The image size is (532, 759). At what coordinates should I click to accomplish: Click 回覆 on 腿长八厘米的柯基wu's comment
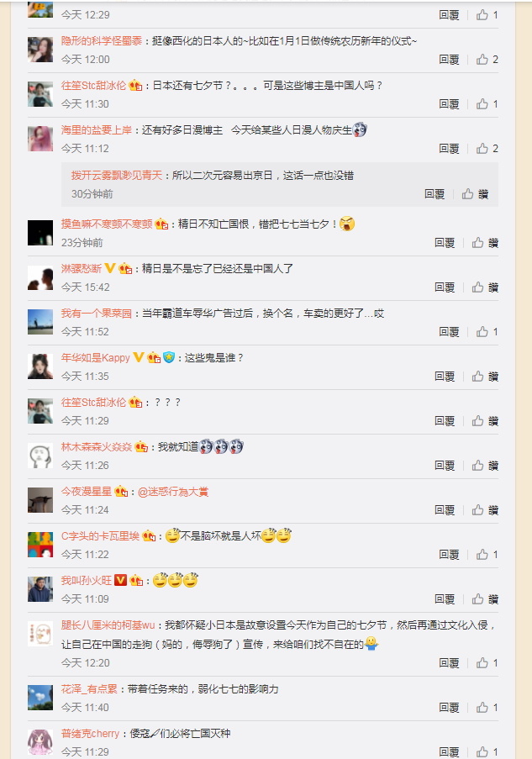449,662
